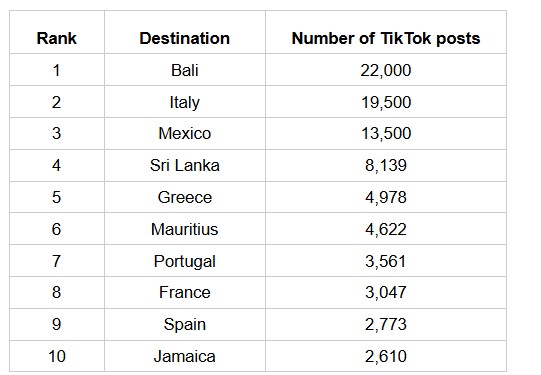Click the 22,000 posts value
541x375 pixels.
coord(386,70)
